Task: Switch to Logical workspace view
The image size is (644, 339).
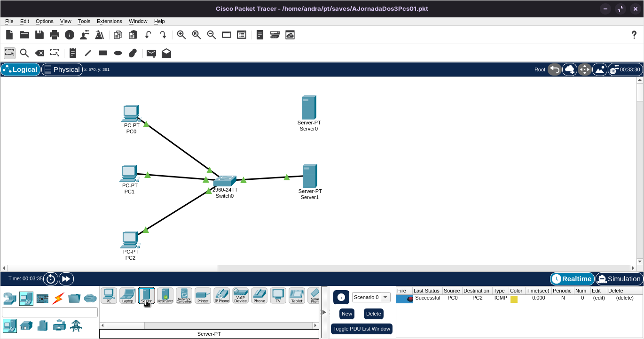Action: click(20, 69)
